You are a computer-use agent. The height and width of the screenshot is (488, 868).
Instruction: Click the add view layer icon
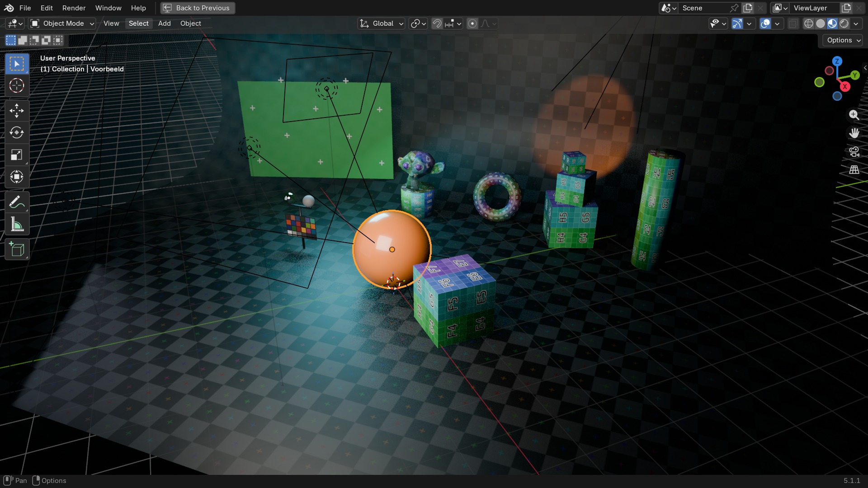[x=846, y=8]
